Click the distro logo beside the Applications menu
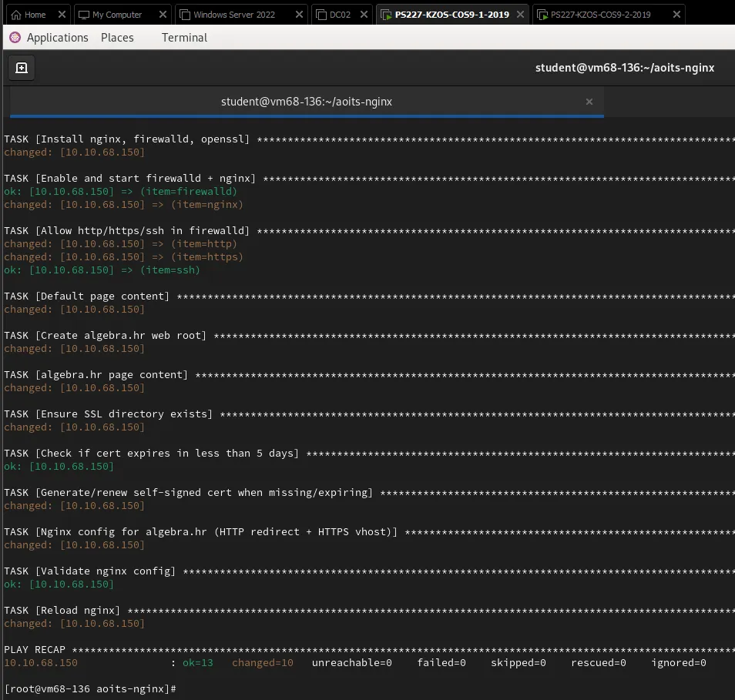This screenshot has width=735, height=700. pyautogui.click(x=14, y=37)
